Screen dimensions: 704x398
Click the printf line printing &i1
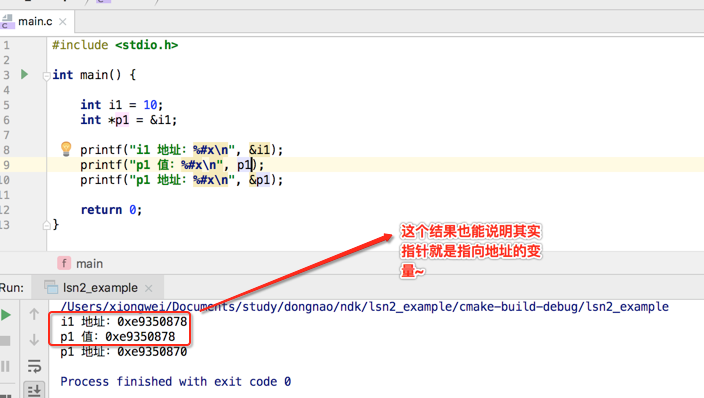181,150
